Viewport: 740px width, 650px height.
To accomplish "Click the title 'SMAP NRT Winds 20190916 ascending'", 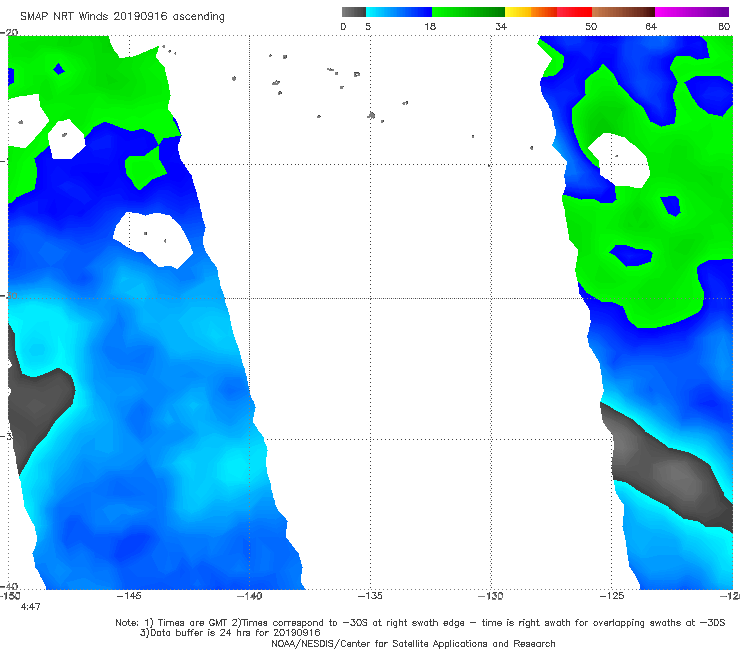I will (x=122, y=16).
